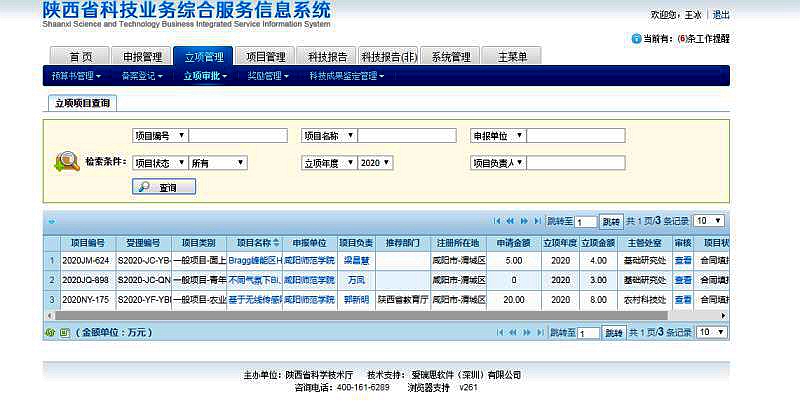Expand the 2020 year dropdown
This screenshot has height=419, width=800.
point(375,162)
